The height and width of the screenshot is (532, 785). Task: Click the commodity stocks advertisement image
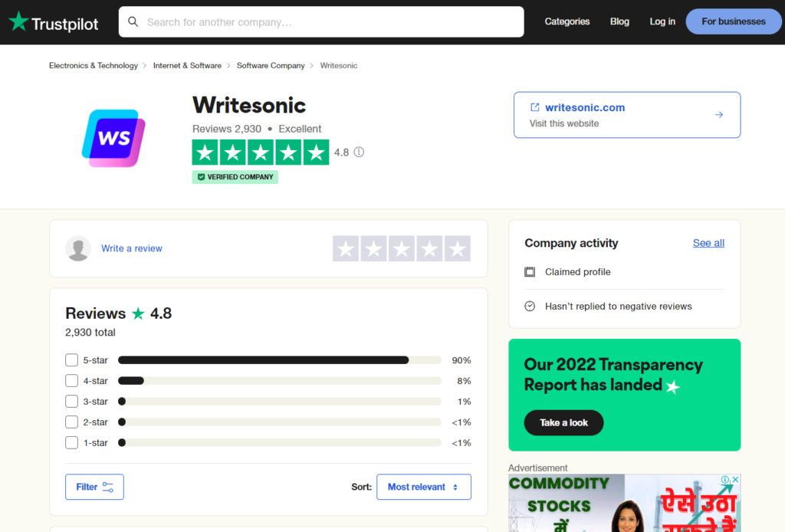coord(624,503)
